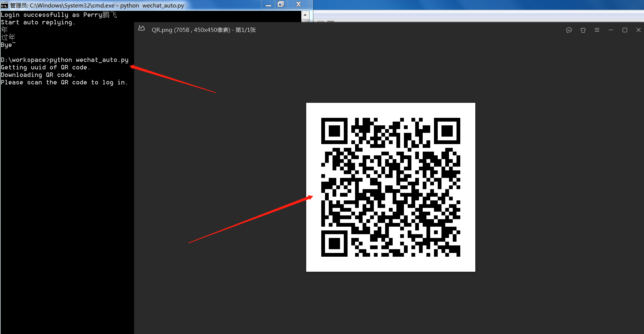
Task: Click the 'python wechat_auto.py' command line
Action: (x=65, y=60)
